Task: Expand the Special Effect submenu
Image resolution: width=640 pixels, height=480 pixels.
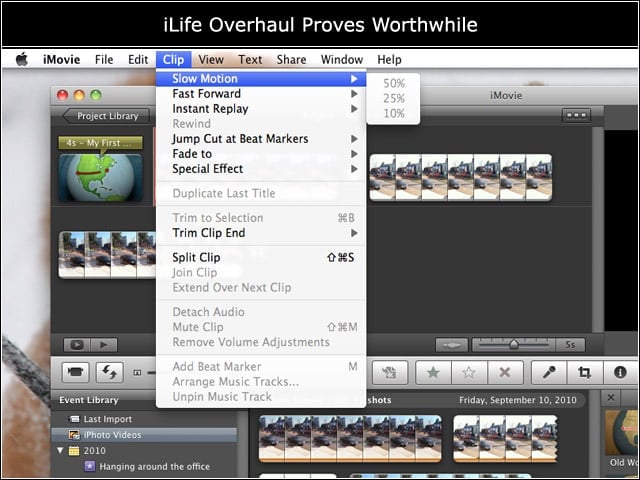Action: point(261,169)
